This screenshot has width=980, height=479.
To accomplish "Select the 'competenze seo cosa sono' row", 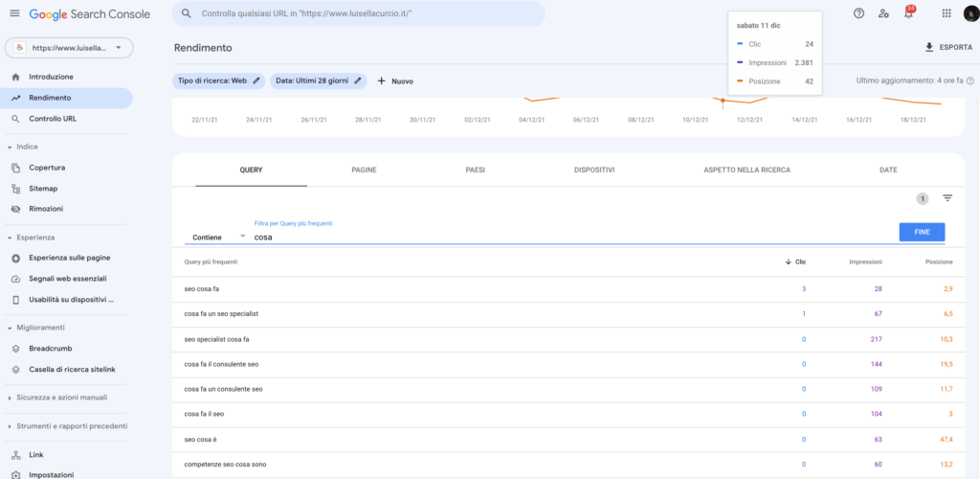I will point(568,465).
